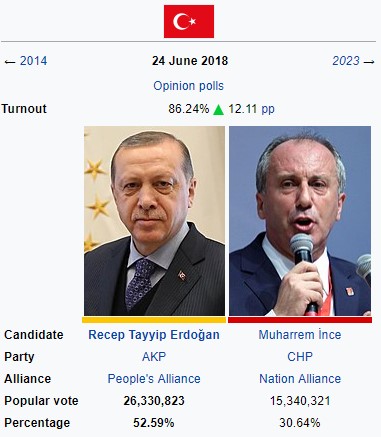Open the People's Alliance link
Screen dimensions: 381x437
tap(154, 379)
